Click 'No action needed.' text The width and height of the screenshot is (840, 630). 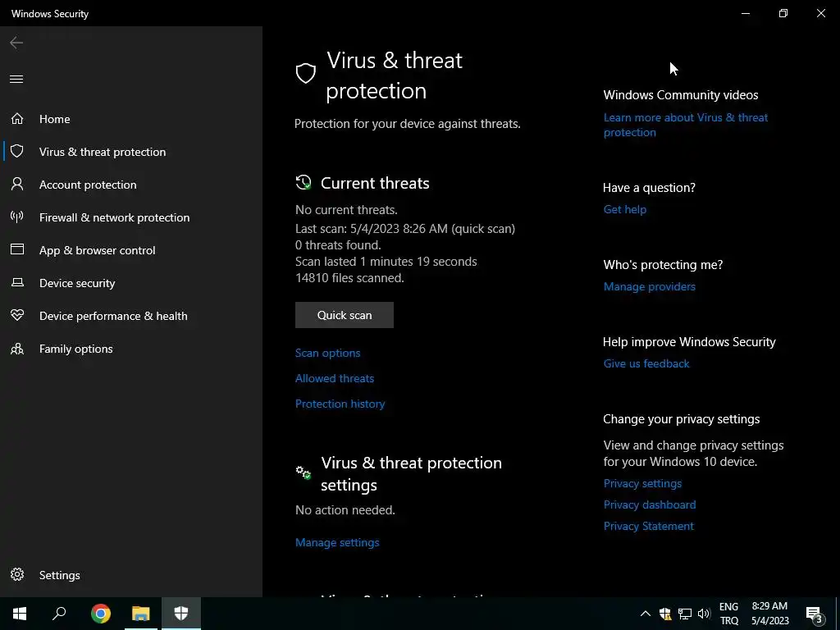pyautogui.click(x=345, y=510)
